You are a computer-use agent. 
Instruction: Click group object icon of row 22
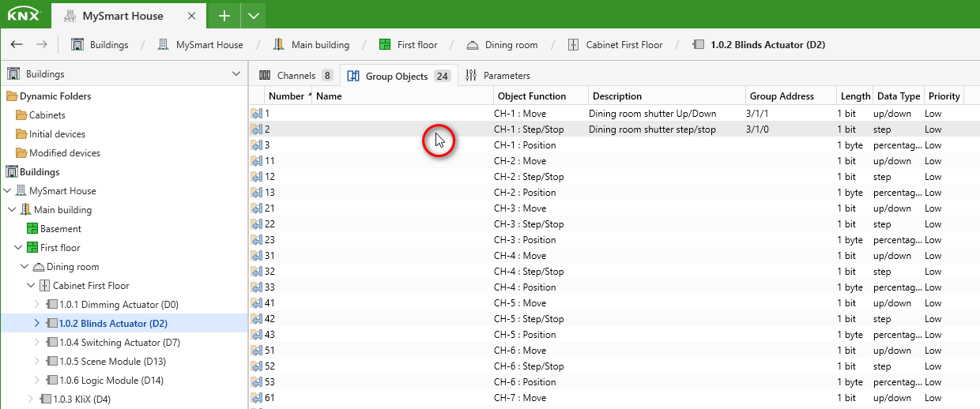257,224
